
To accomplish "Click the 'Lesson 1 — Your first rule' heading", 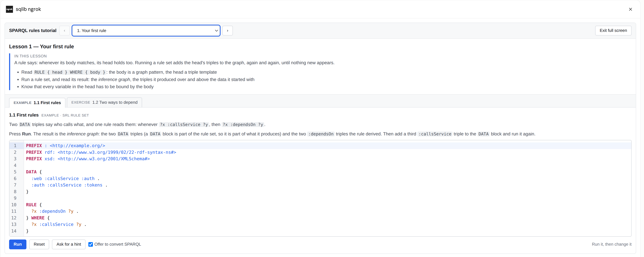I will pos(41,47).
